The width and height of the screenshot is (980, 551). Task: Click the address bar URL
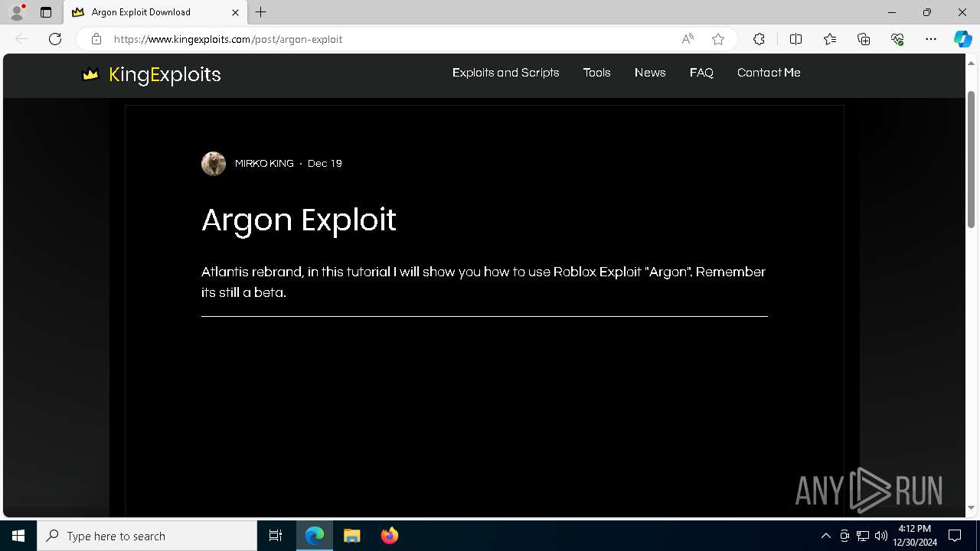pyautogui.click(x=228, y=39)
